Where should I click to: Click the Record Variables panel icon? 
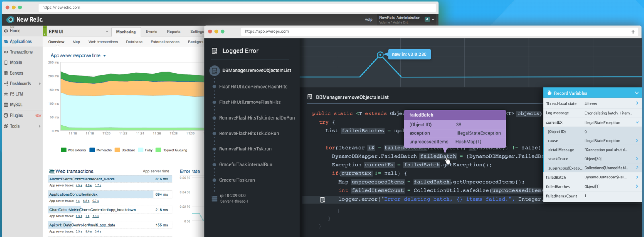click(549, 93)
